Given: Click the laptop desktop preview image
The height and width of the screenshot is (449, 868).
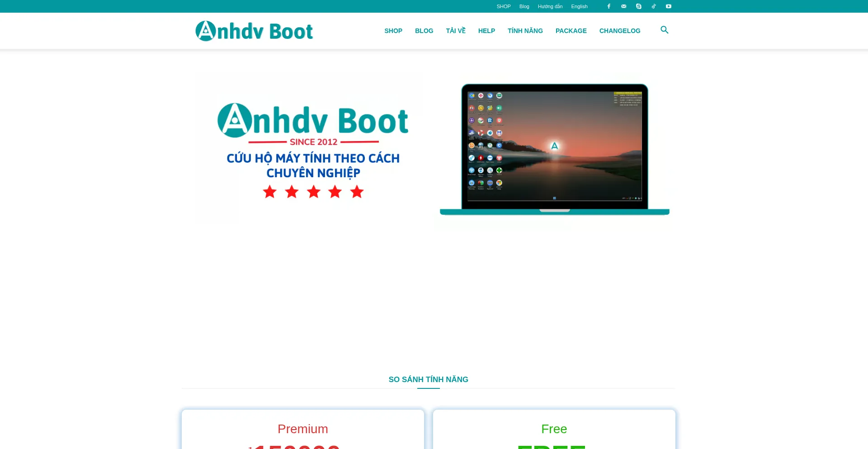Looking at the screenshot, I should tap(555, 149).
